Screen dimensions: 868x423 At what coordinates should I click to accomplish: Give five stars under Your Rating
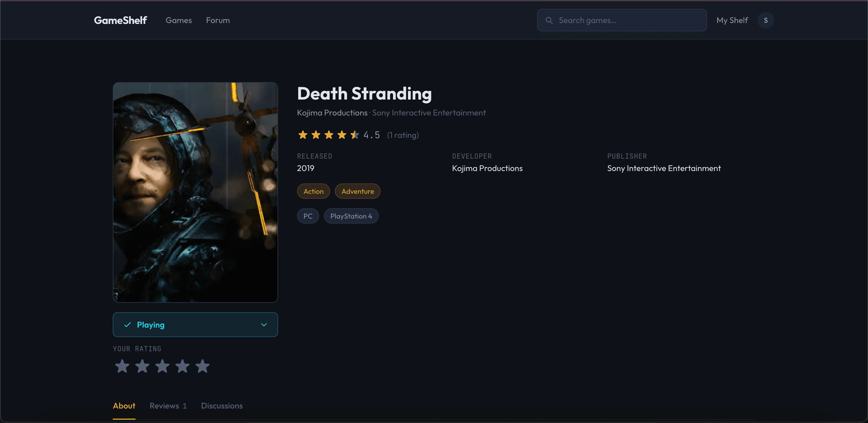203,366
